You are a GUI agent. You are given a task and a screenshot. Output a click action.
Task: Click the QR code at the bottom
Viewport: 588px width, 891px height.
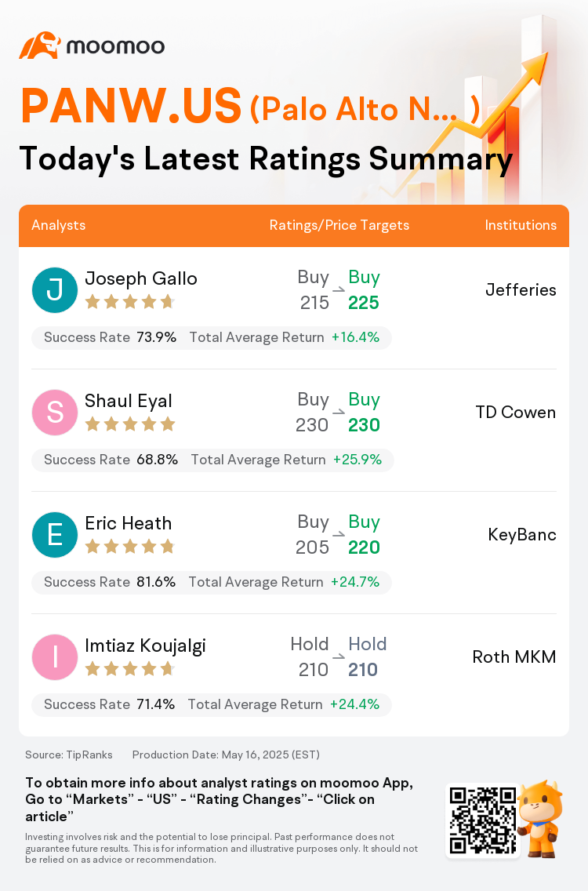483,820
